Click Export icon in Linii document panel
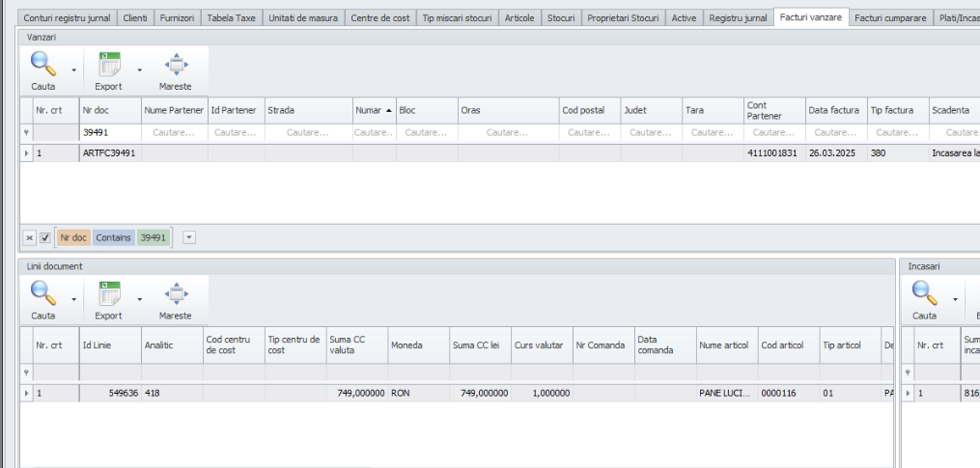 pyautogui.click(x=108, y=294)
